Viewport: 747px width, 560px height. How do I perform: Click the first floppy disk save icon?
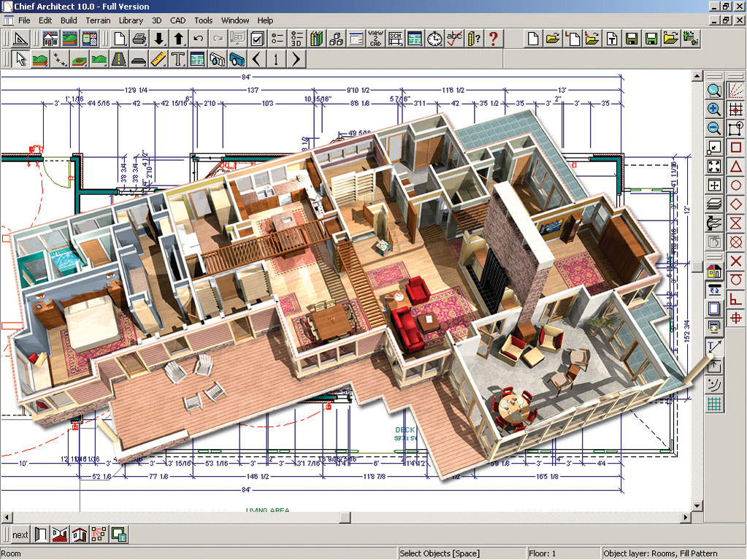pyautogui.click(x=631, y=39)
